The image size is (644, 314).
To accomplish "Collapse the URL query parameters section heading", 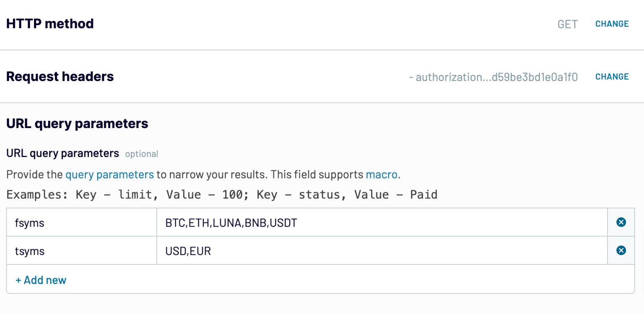I will tap(77, 124).
